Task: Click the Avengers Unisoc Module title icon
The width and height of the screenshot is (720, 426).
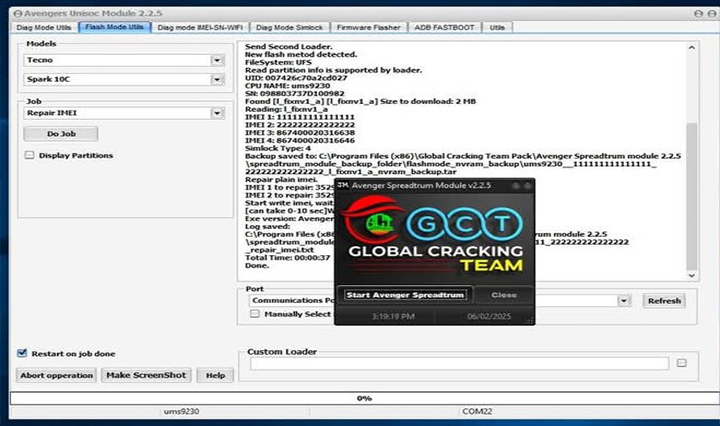Action: coord(17,13)
